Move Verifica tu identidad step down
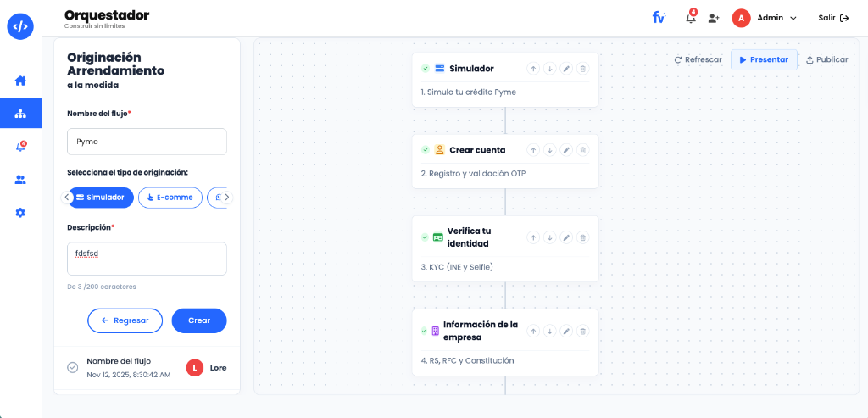 [x=549, y=237]
